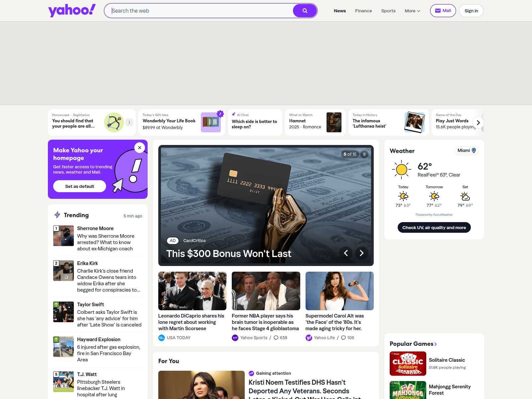Change the Miami weather location
Viewport: 532px width, 399px height.
click(x=466, y=151)
